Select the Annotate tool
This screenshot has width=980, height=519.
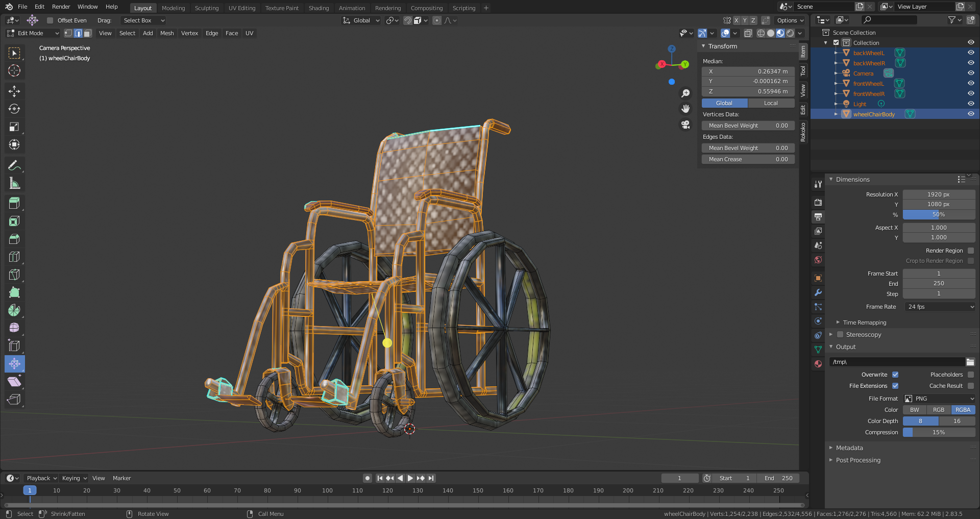pos(14,165)
